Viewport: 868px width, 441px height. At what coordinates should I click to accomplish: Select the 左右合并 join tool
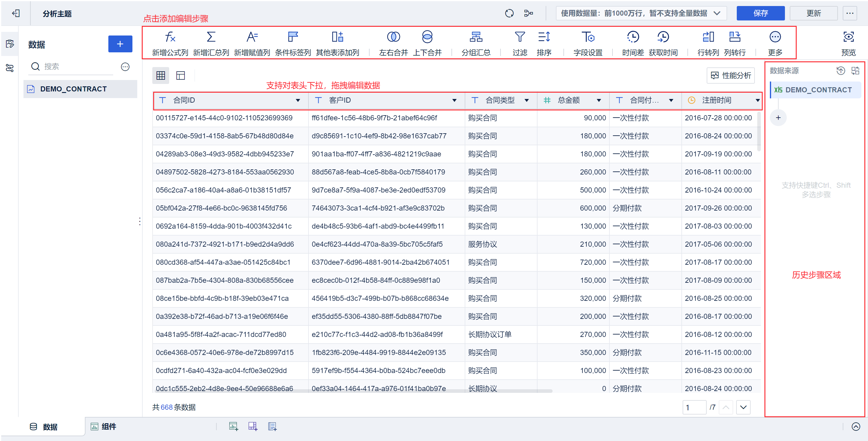(393, 37)
